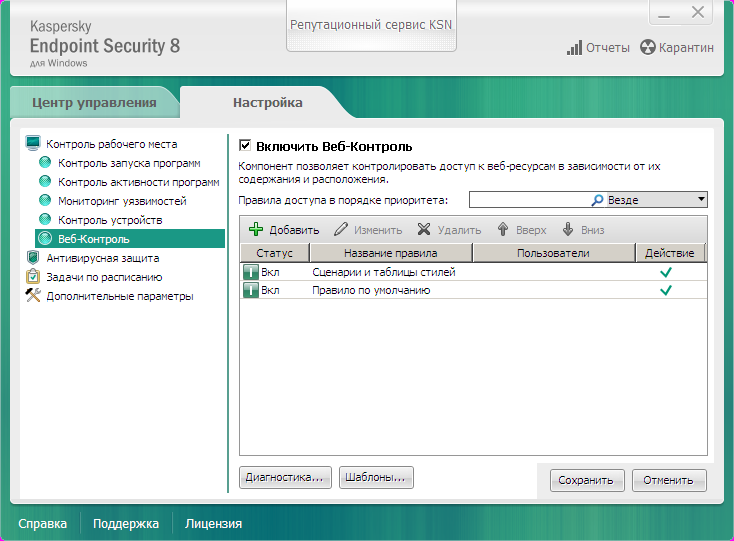Switch to the Настройка tab
The height and width of the screenshot is (541, 734).
pos(268,102)
